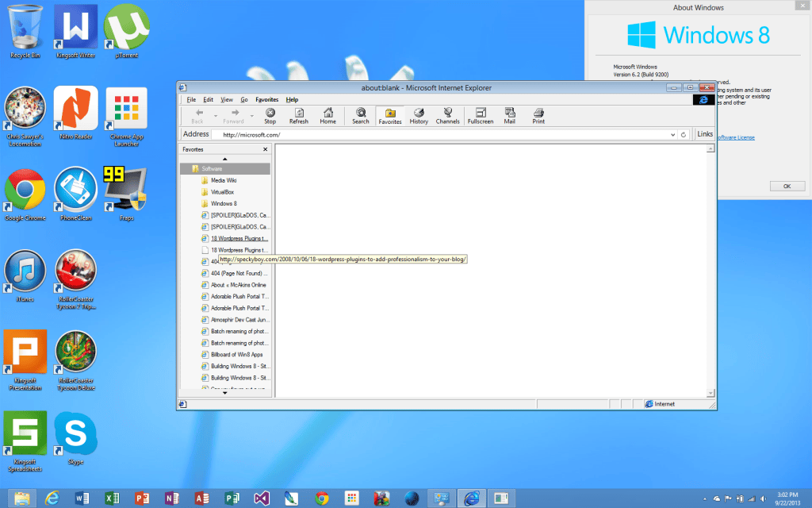The image size is (812, 508).
Task: Toggle the Favorites toolbar button
Action: tap(390, 116)
